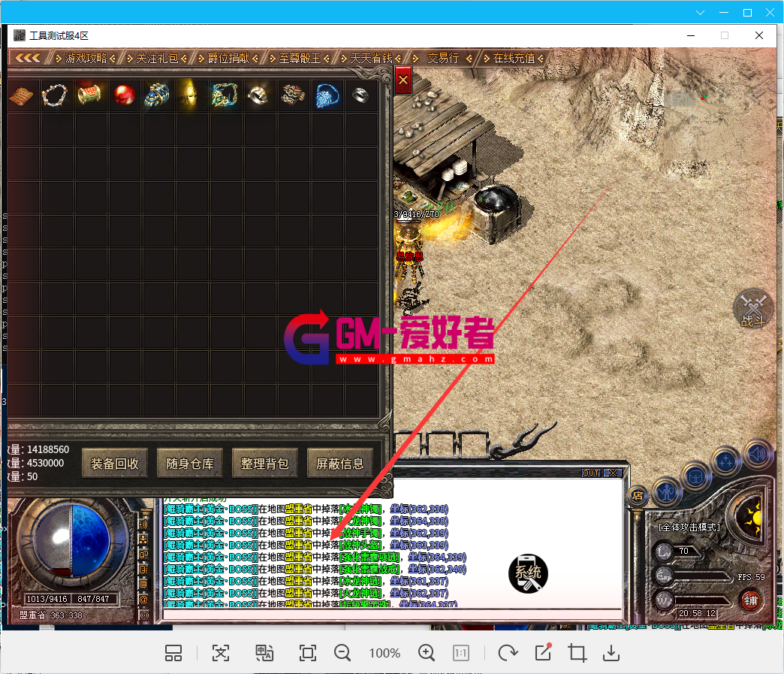
Task: Click the 整理背包 button
Action: [264, 464]
